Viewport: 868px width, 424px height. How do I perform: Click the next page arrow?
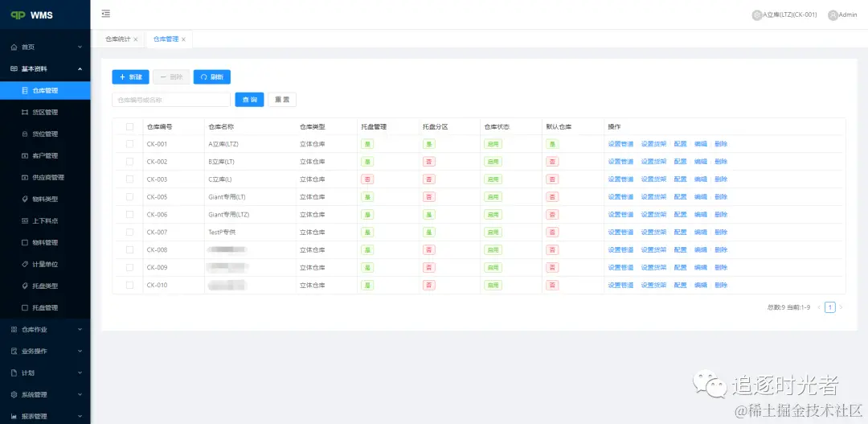(841, 307)
